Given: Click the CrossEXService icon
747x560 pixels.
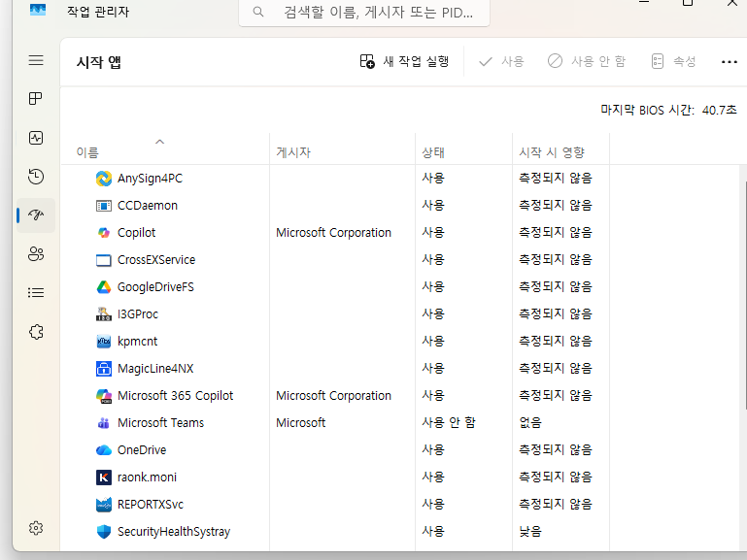Looking at the screenshot, I should [104, 260].
